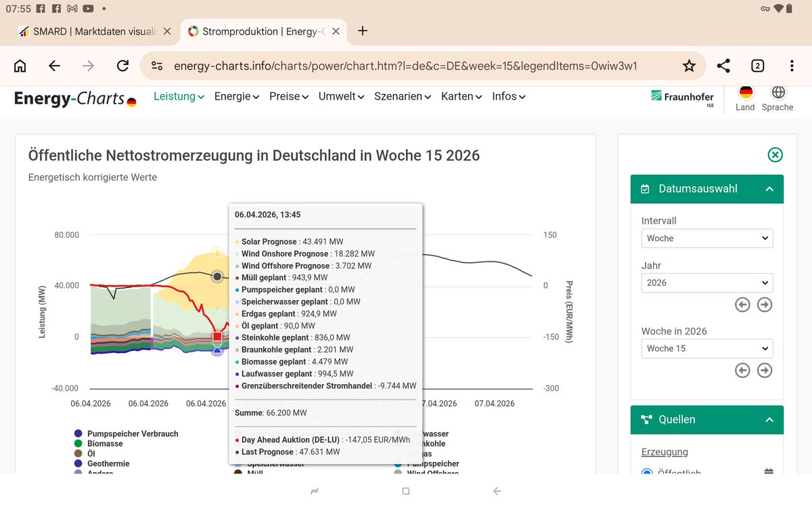The height and width of the screenshot is (508, 812).
Task: Tap the browser home icon
Action: [x=20, y=66]
